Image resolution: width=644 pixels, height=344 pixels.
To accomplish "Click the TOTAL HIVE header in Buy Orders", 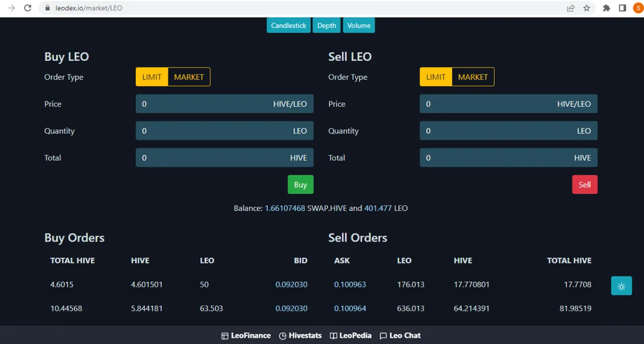I will coord(72,260).
